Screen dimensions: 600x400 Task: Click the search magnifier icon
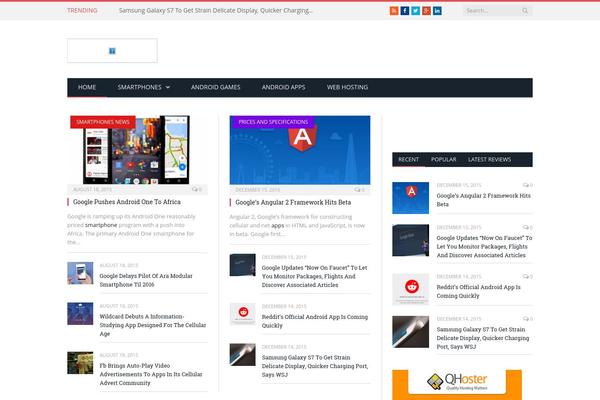point(525,11)
